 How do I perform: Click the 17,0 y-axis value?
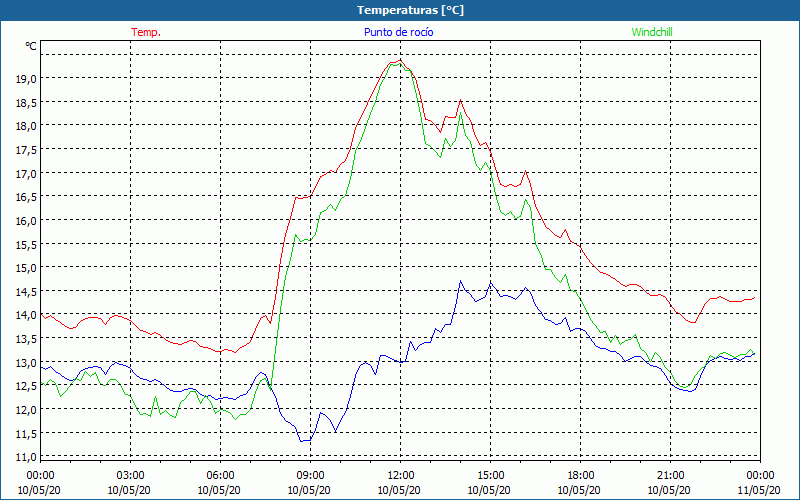27,173
